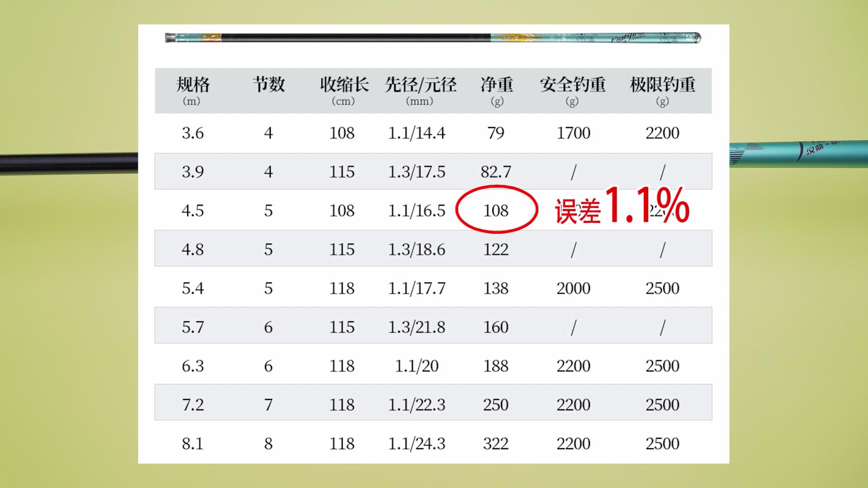The height and width of the screenshot is (488, 868).
Task: Select the 3.6 meter specification row
Action: point(193,133)
